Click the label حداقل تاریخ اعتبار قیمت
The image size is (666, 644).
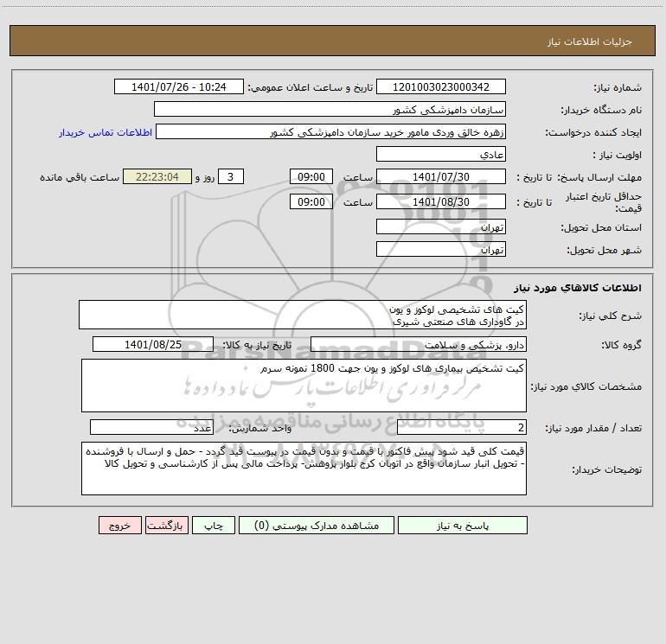pyautogui.click(x=604, y=202)
